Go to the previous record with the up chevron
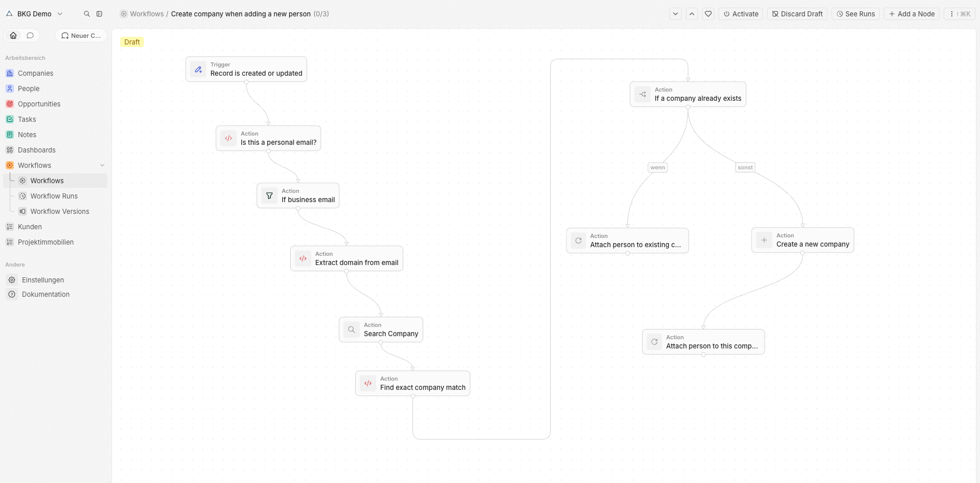980x483 pixels. pos(692,14)
